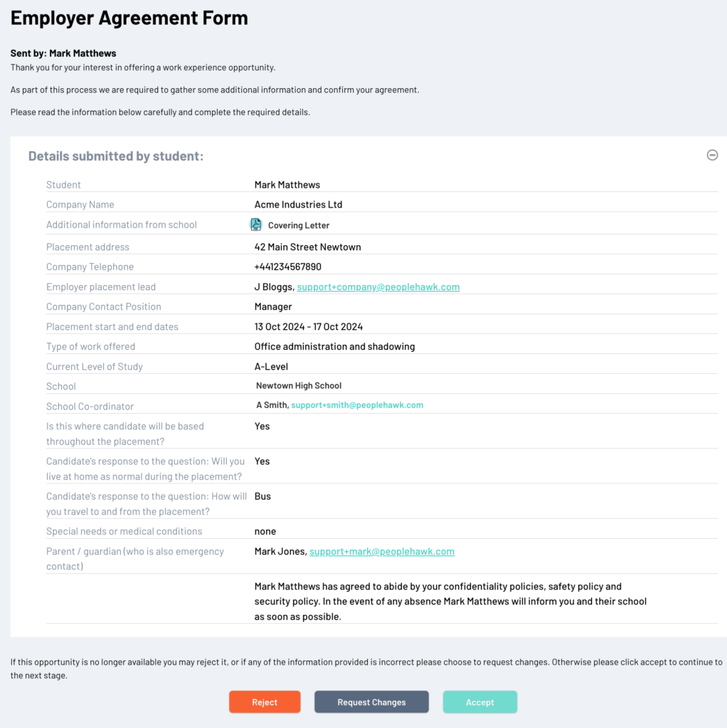This screenshot has height=728, width=727.
Task: Click the company telephone number +441234567890
Action: (287, 267)
